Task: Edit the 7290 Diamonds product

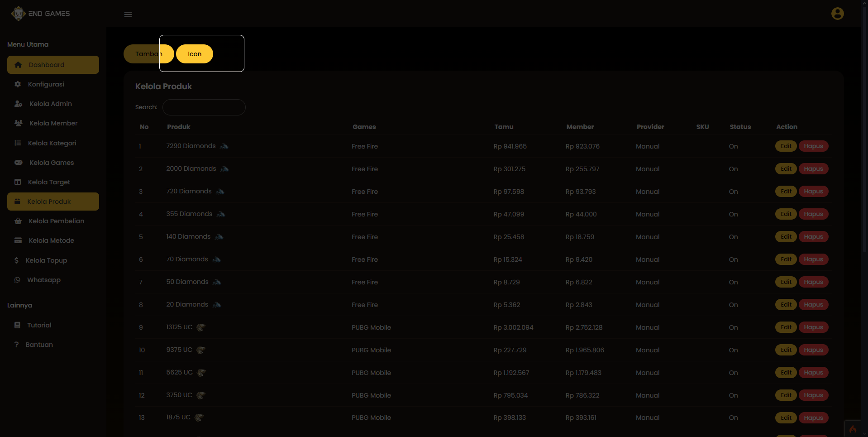Action: [x=786, y=146]
